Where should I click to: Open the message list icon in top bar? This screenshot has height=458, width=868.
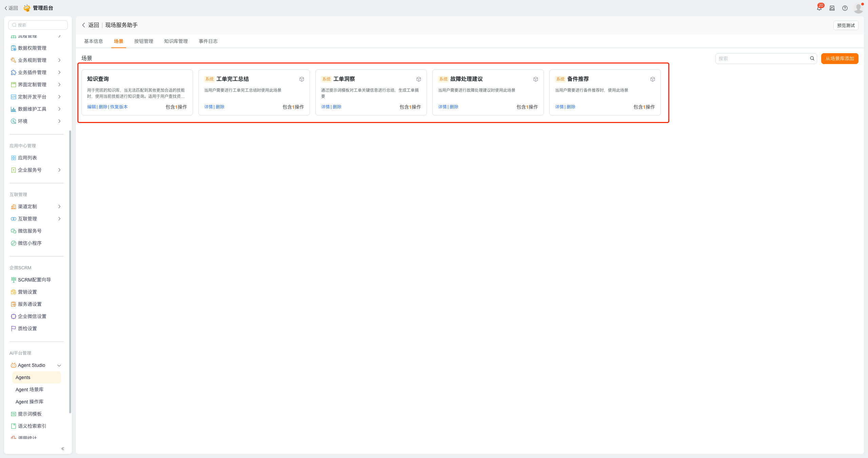832,8
